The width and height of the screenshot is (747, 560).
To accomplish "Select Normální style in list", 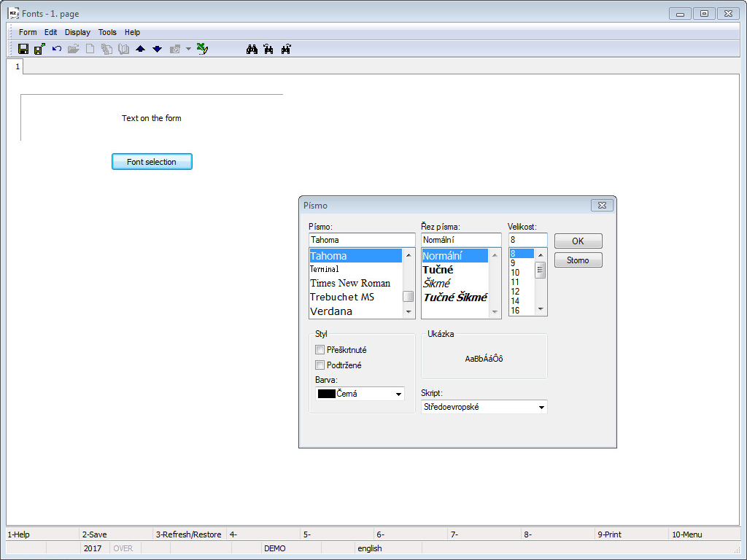I will point(455,256).
